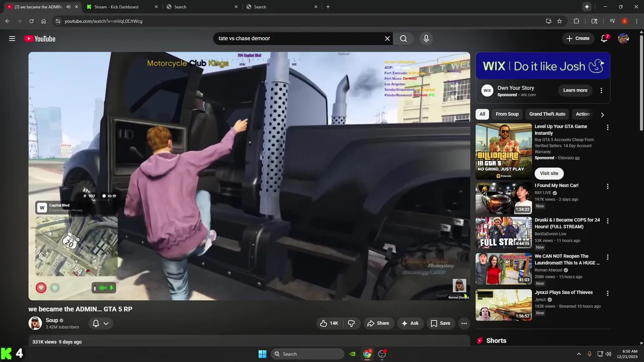This screenshot has height=362, width=644.
Task: Open options for the Laundromat video
Action: [x=607, y=257]
